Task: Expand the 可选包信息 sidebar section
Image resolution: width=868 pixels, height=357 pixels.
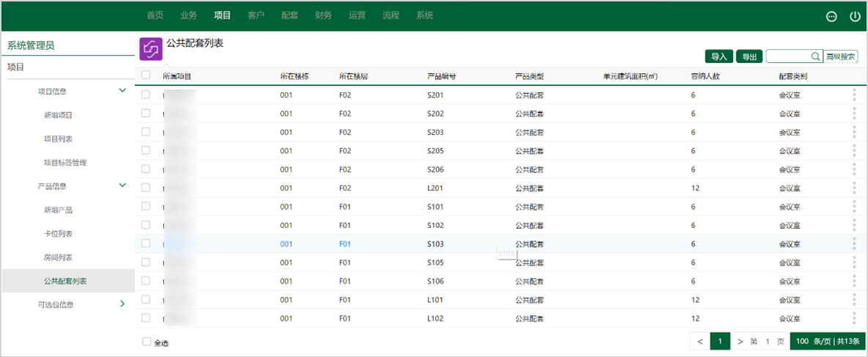Action: click(x=123, y=303)
